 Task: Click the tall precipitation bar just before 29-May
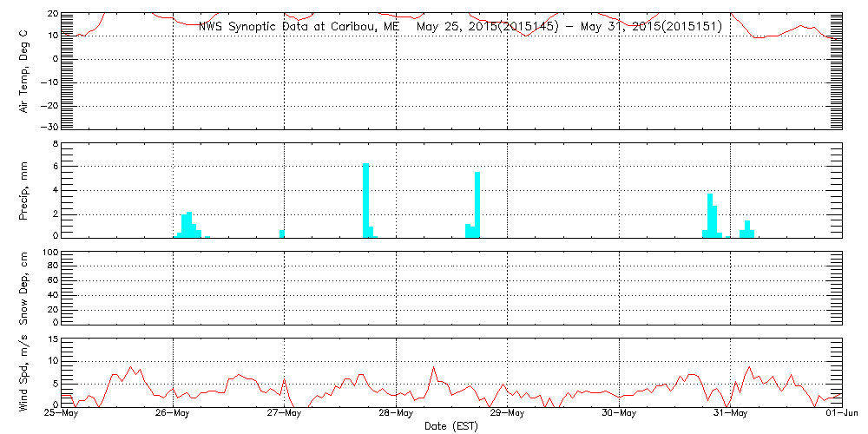point(477,204)
